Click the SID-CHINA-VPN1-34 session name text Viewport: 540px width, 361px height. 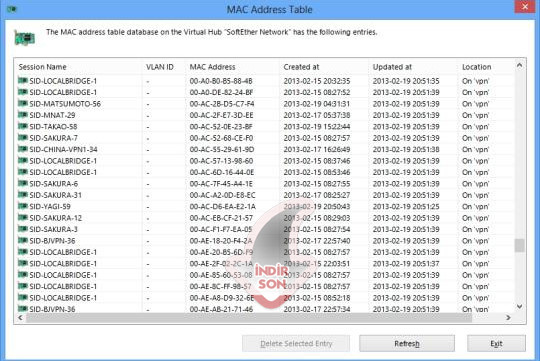pos(63,149)
